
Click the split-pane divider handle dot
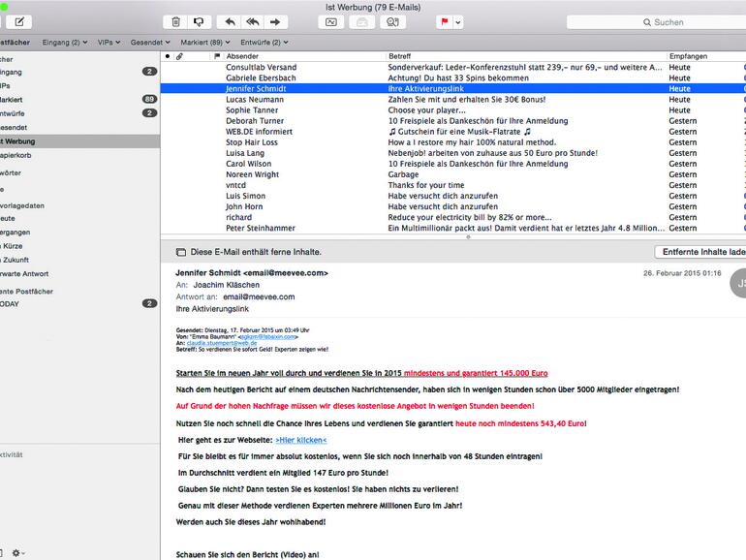point(468,236)
